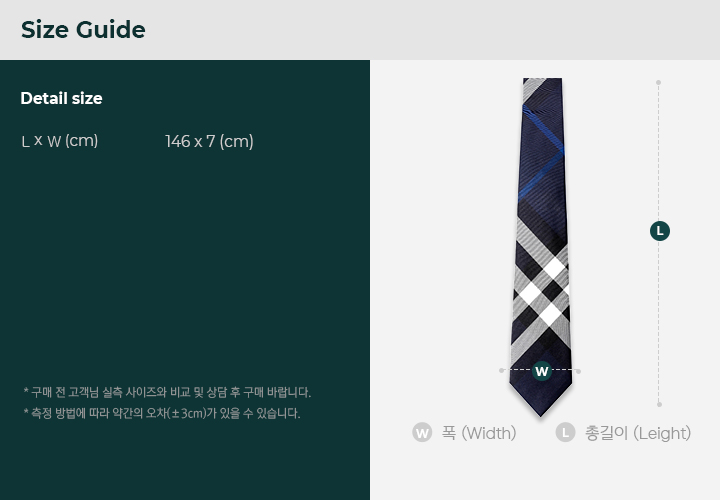This screenshot has width=720, height=500.
Task: Click the green L badge on length line
Action: pos(660,231)
